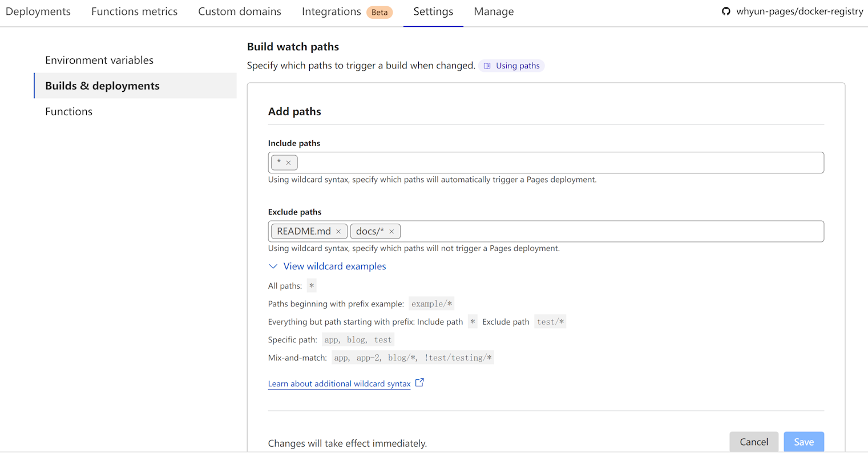The image size is (868, 453).
Task: Remove the README.md exclude path tag
Action: 338,232
